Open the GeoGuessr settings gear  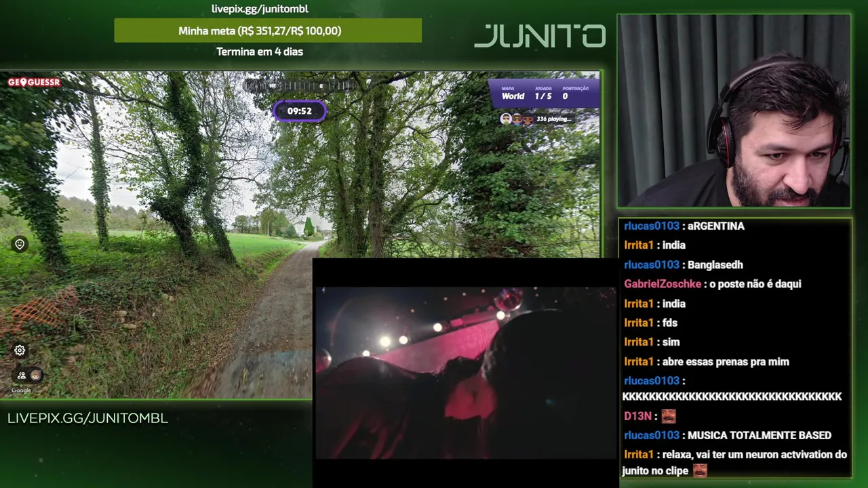[20, 350]
